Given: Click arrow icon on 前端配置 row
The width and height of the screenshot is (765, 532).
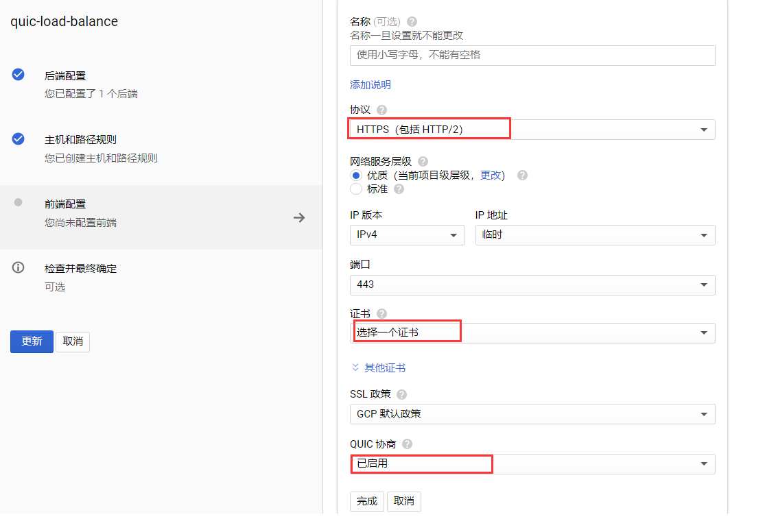Looking at the screenshot, I should [299, 217].
